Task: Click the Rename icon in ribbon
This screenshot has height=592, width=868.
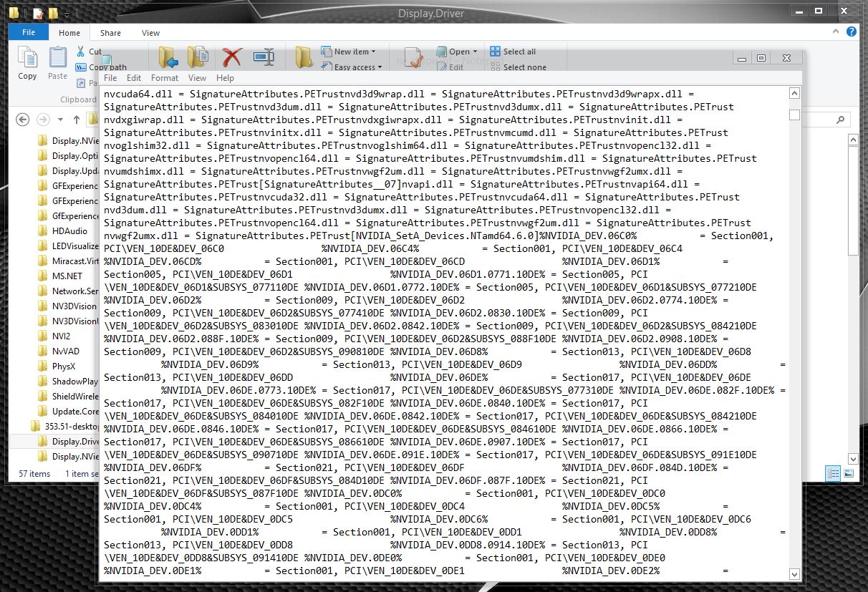Action: tap(264, 58)
